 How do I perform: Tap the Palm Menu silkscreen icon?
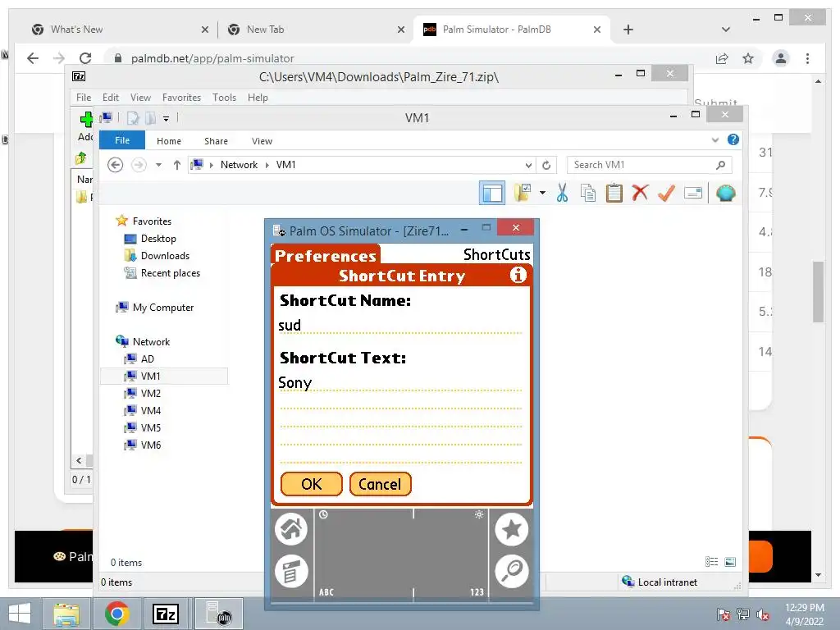pos(291,571)
